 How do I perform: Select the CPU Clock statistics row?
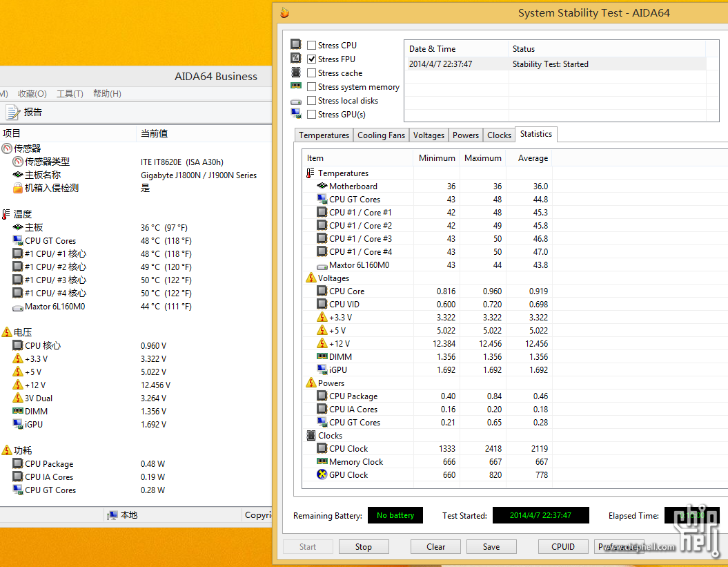427,448
